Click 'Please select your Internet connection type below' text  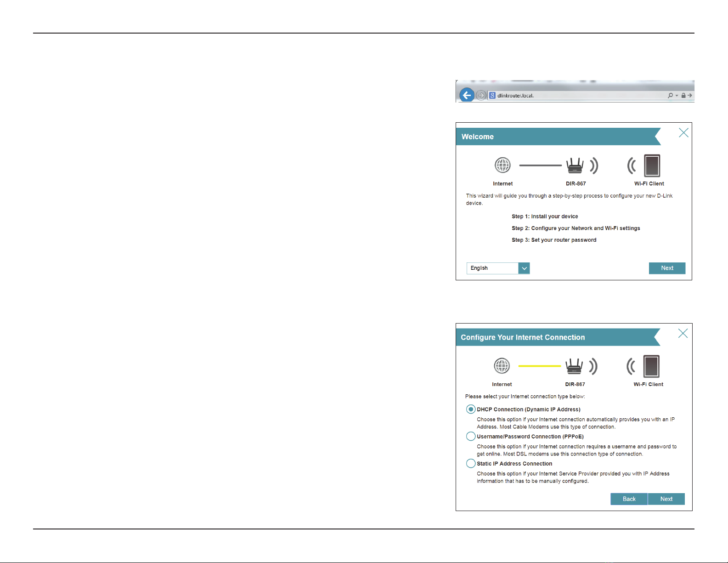[525, 397]
